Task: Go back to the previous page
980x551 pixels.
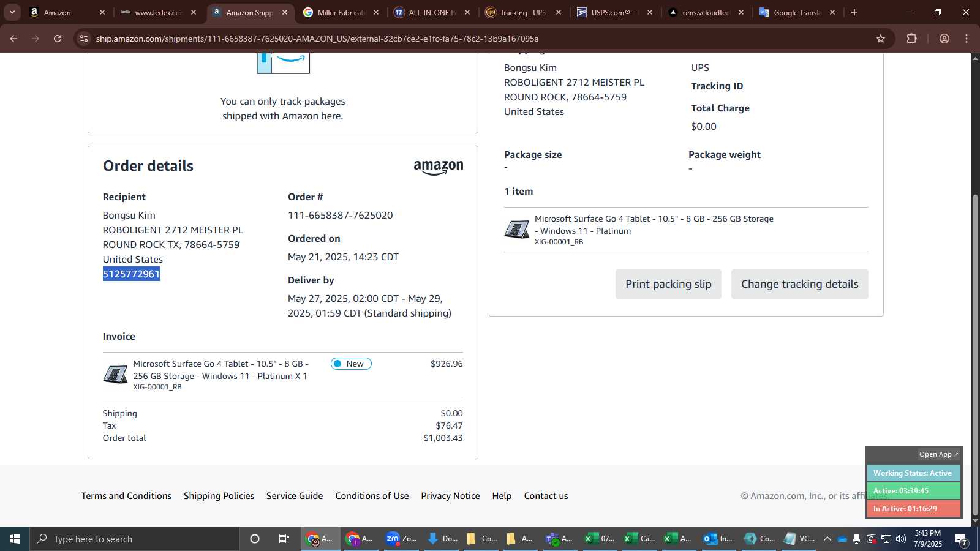Action: 13,39
